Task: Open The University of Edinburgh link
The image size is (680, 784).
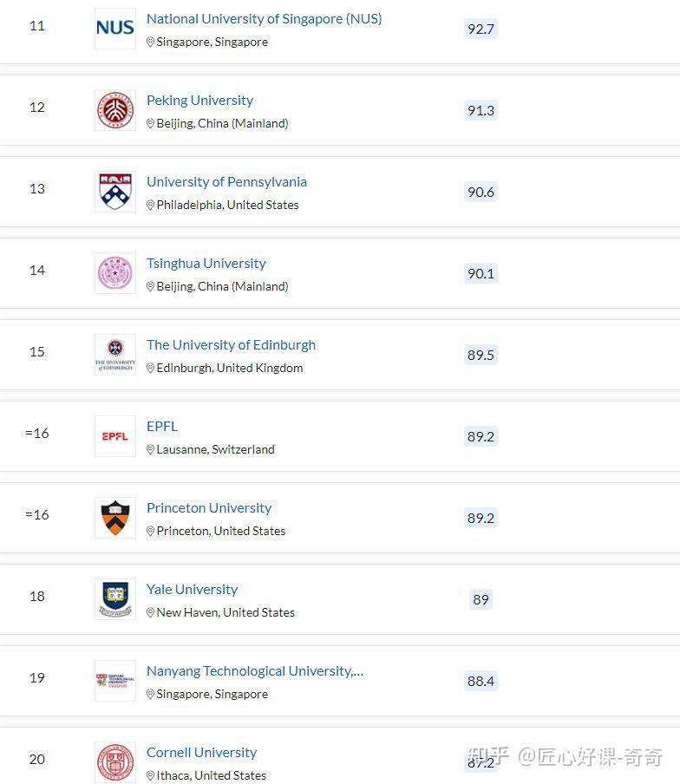Action: pyautogui.click(x=231, y=345)
